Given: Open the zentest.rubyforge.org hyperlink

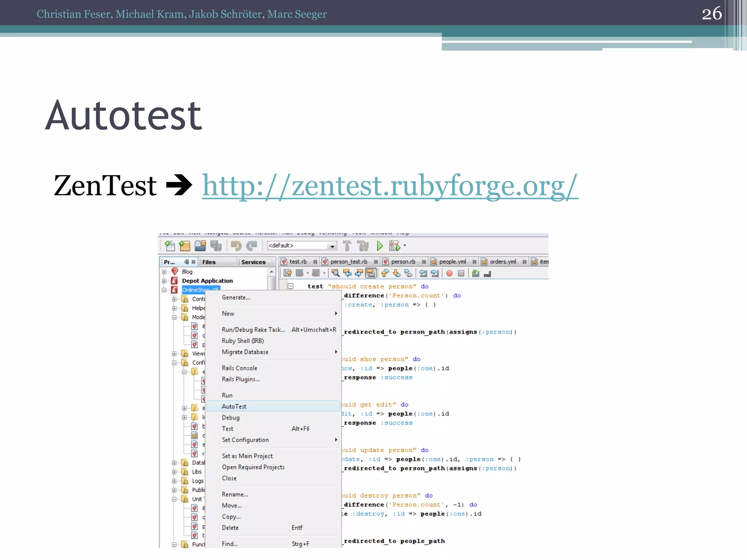Looking at the screenshot, I should click(x=390, y=186).
